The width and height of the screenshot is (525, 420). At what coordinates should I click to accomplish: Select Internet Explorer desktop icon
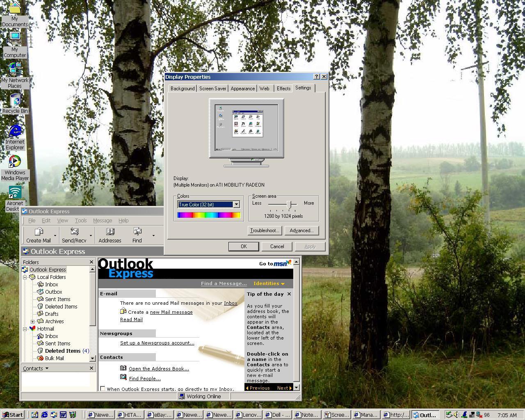(15, 137)
